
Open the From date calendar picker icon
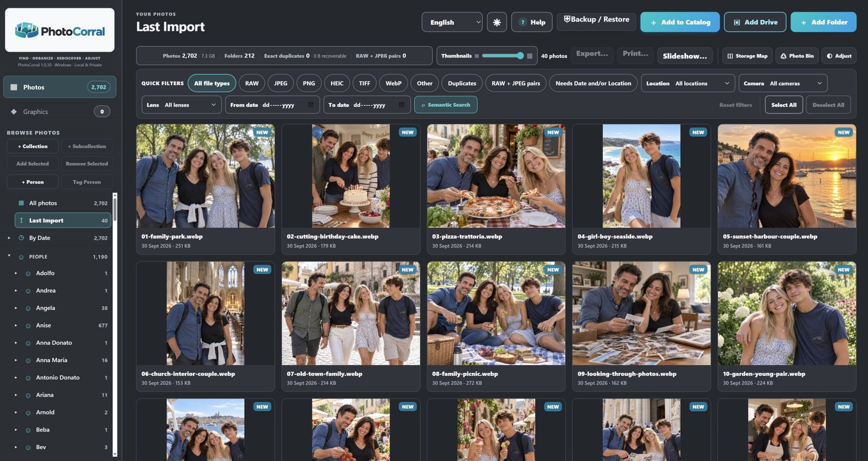(x=311, y=105)
